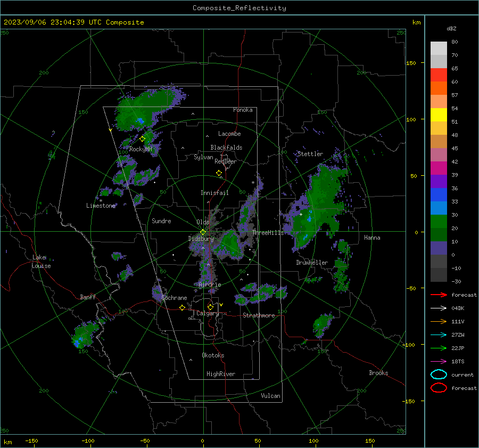Select the yellow 54 dBZ swatch
The height and width of the screenshot is (448, 479).
point(439,115)
